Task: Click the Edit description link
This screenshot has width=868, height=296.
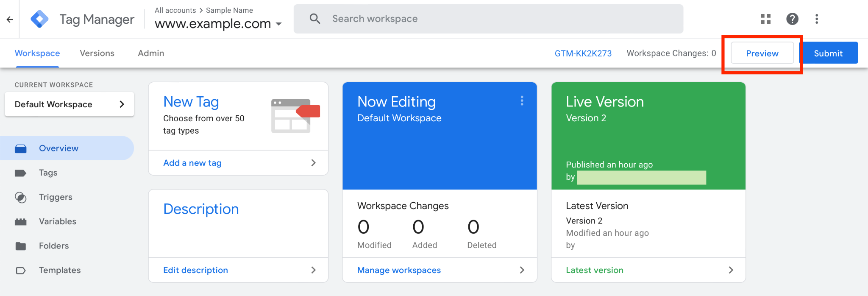Action: coord(196,270)
